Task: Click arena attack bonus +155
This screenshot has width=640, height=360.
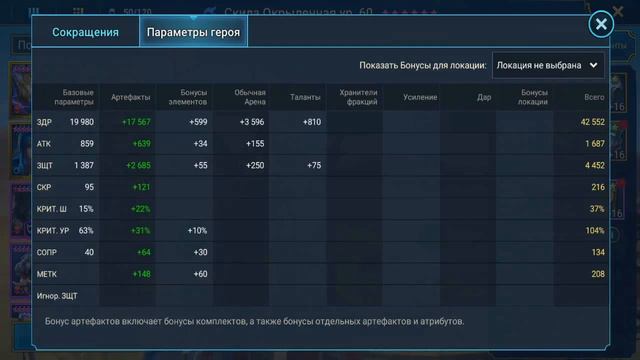Action: [x=255, y=144]
